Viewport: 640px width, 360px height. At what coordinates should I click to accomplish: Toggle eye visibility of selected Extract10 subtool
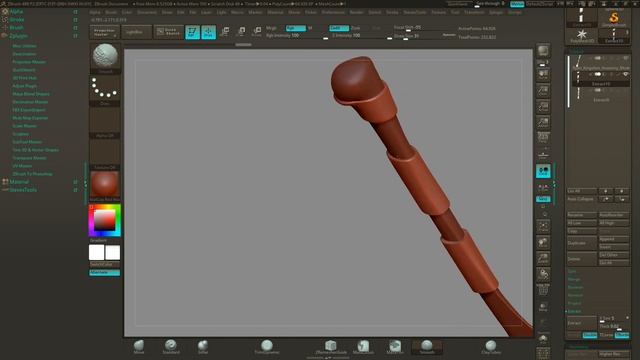pos(625,74)
